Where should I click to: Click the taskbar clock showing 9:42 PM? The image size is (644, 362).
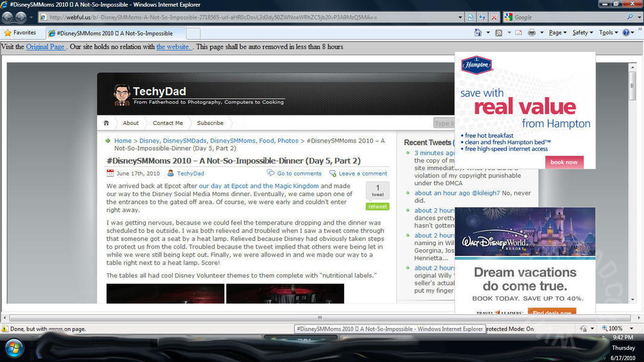(x=623, y=337)
